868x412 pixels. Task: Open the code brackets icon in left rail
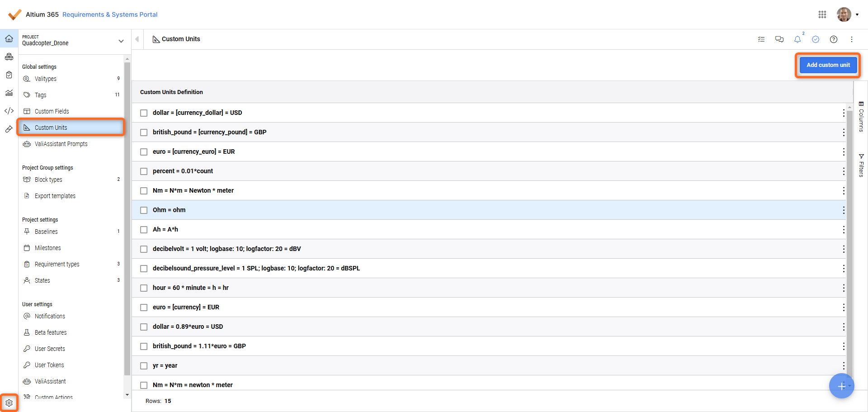9,111
